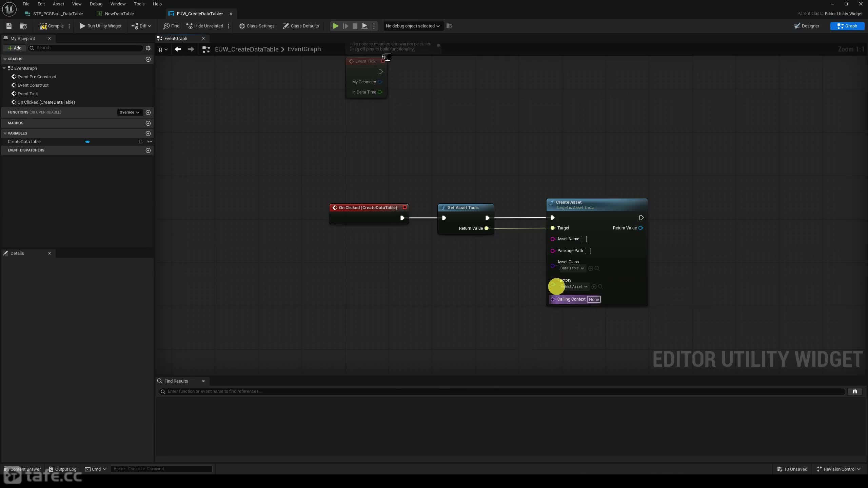Add a new function with plus icon
The height and width of the screenshot is (488, 868).
click(x=148, y=113)
